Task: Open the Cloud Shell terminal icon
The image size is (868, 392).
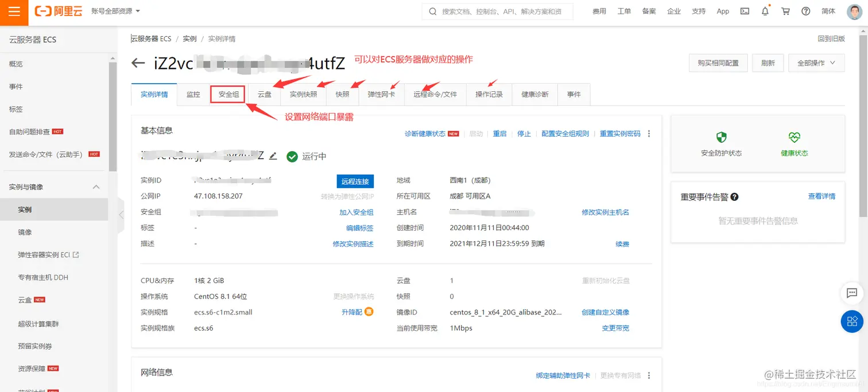Action: (x=745, y=11)
